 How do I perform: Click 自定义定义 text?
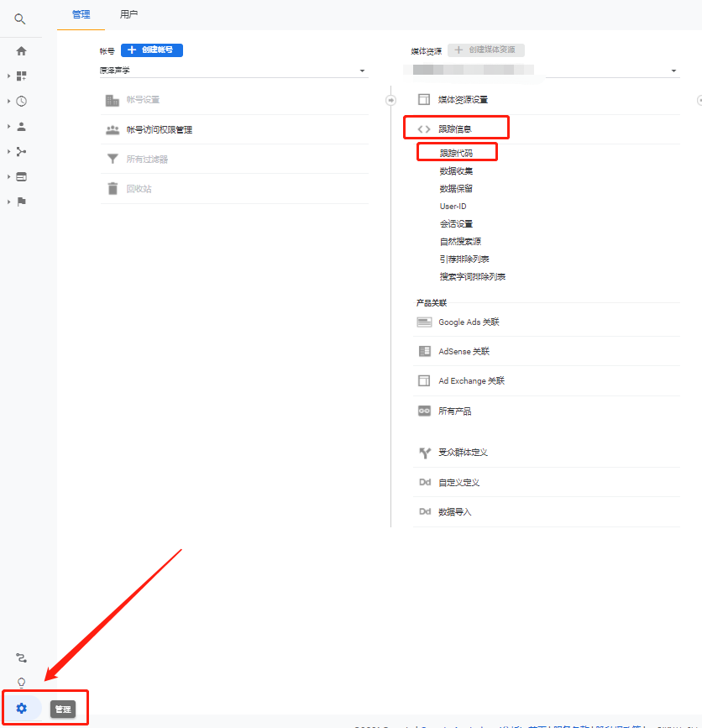tap(458, 483)
